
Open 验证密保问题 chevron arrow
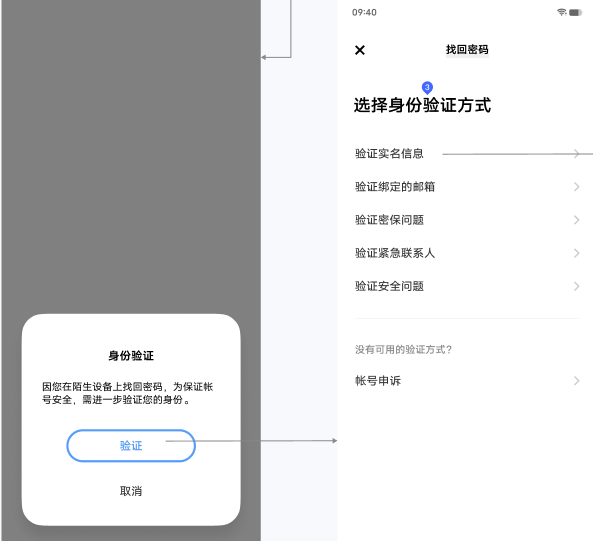click(x=576, y=220)
